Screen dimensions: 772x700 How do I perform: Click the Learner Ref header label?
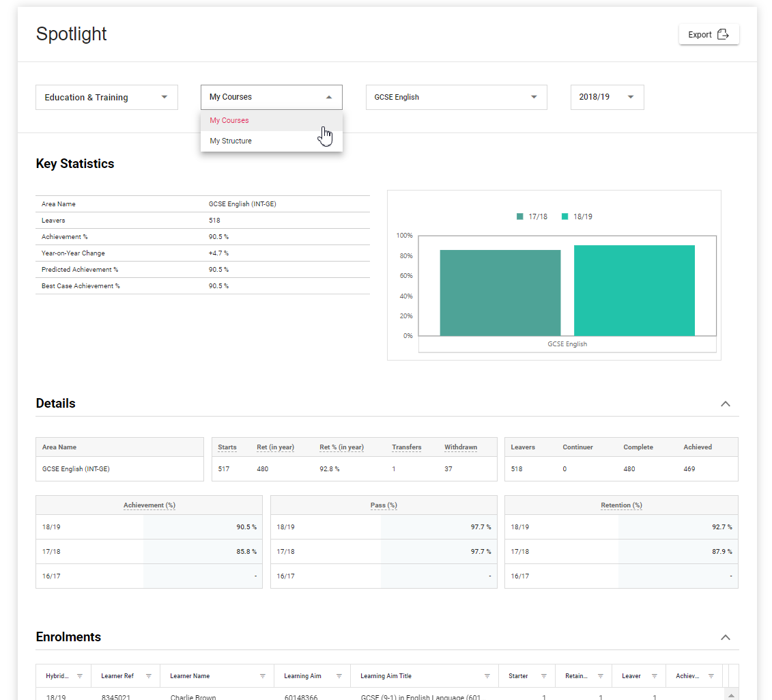tap(117, 676)
